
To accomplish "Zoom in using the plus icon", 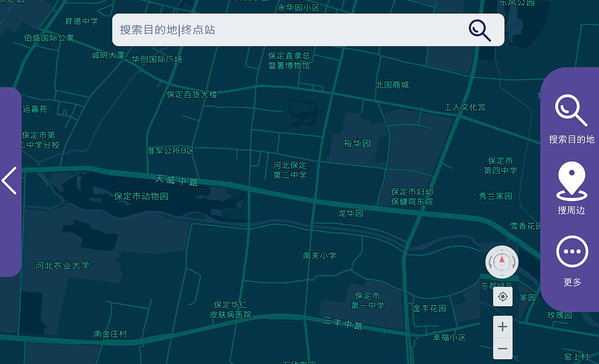I will (x=503, y=326).
